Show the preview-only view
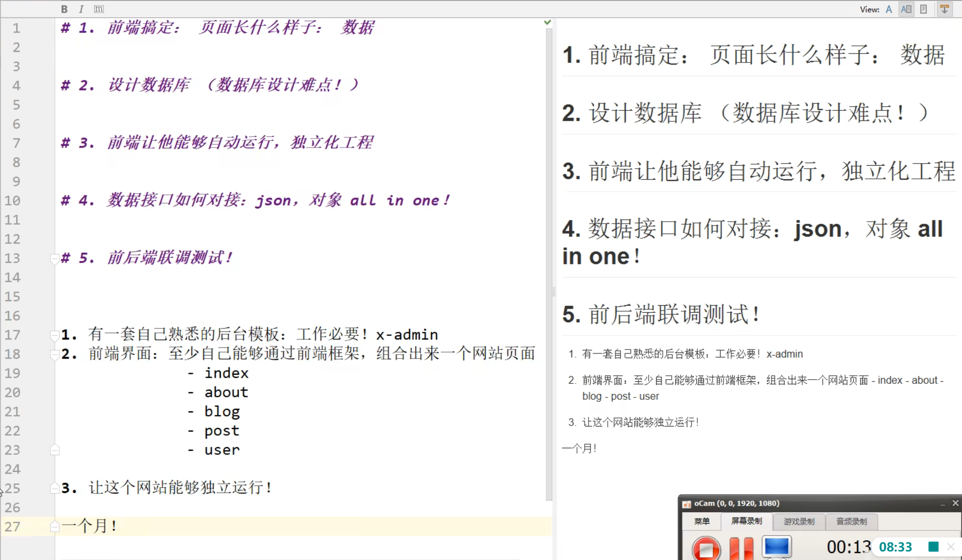This screenshot has height=560, width=962. click(923, 9)
